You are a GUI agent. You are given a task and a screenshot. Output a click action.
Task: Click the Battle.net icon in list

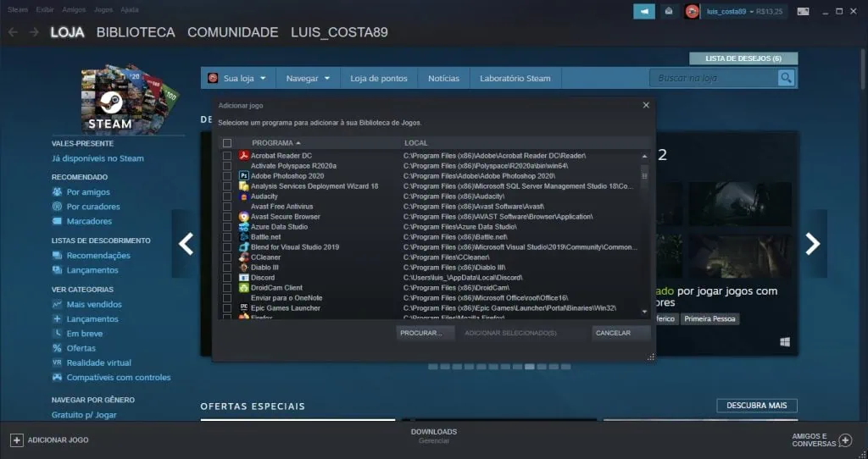243,236
